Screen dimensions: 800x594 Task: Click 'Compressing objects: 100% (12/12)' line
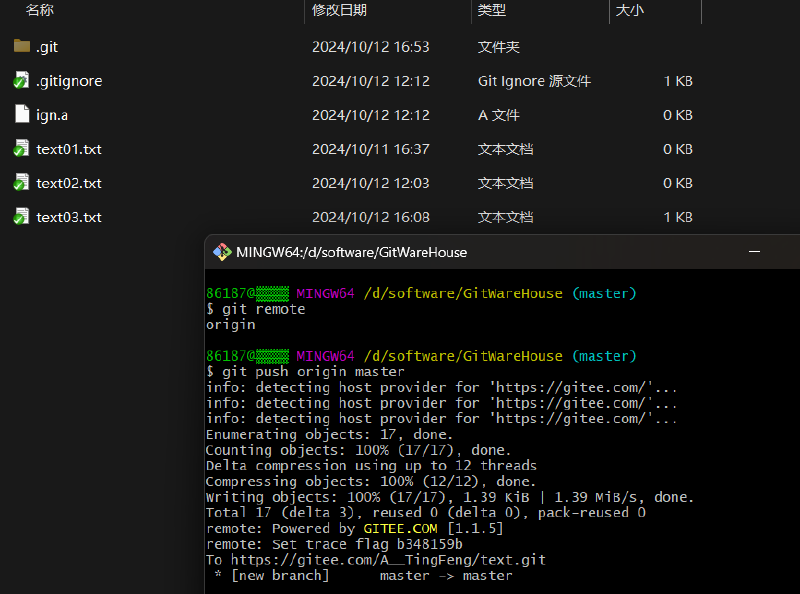(x=371, y=481)
